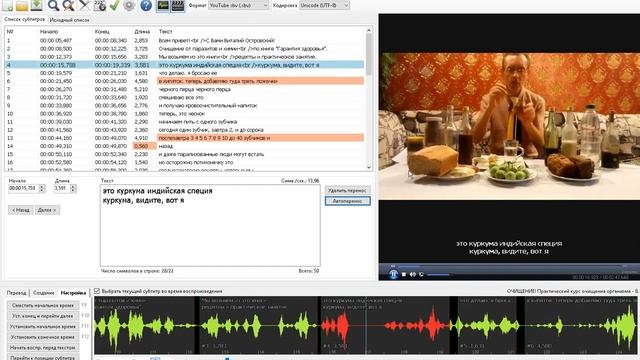Adjust the video volume slider

pyautogui.click(x=438, y=274)
